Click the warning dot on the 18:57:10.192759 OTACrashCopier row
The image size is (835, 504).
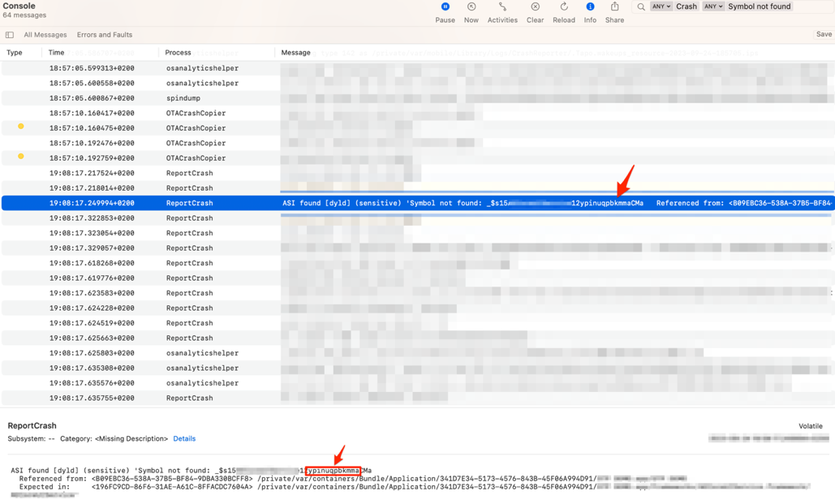click(x=20, y=157)
